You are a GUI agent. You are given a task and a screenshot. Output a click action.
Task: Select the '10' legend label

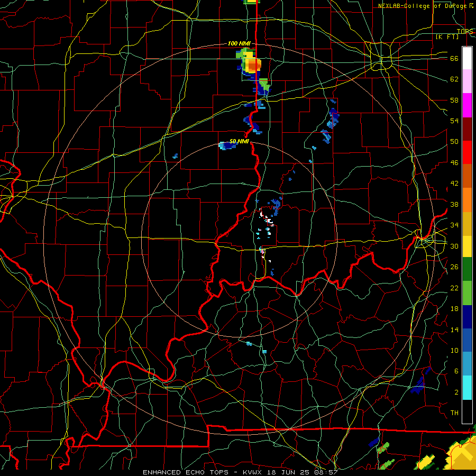[454, 350]
